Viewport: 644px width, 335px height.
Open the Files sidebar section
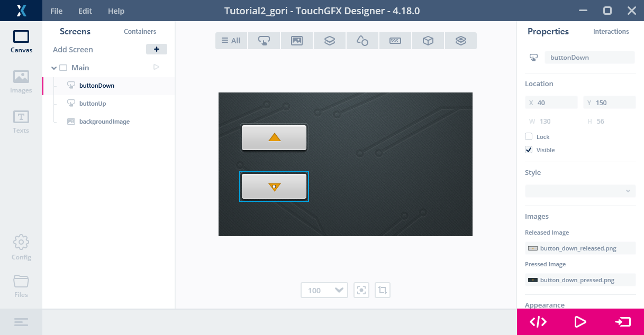pos(21,286)
